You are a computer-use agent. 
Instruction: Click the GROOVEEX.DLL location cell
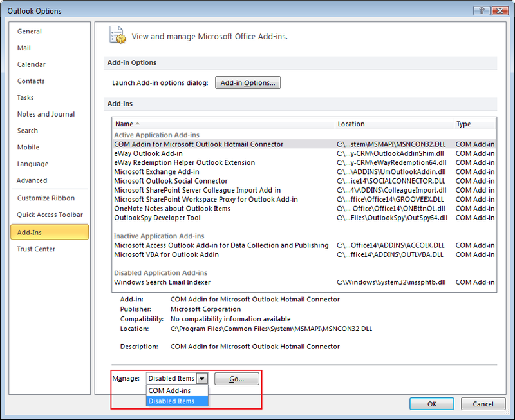point(390,200)
